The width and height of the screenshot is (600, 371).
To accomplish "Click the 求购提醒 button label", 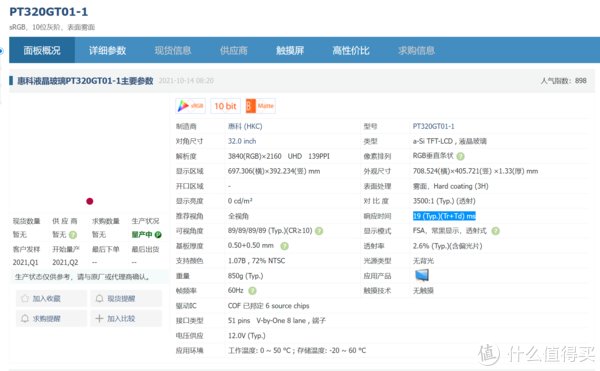I will (x=47, y=318).
